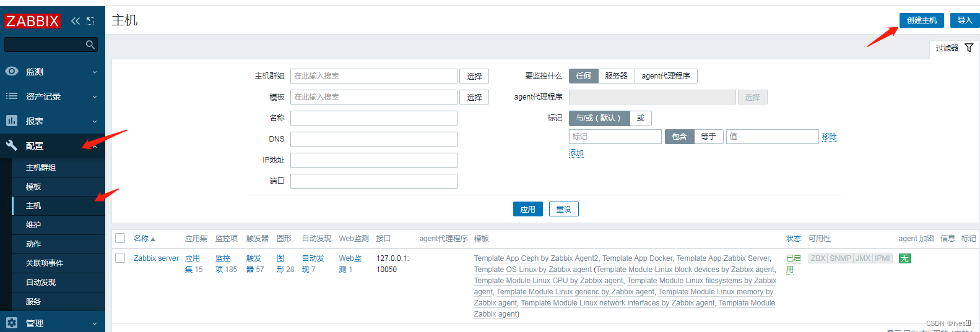Open 自动发现 7 link

click(313, 264)
